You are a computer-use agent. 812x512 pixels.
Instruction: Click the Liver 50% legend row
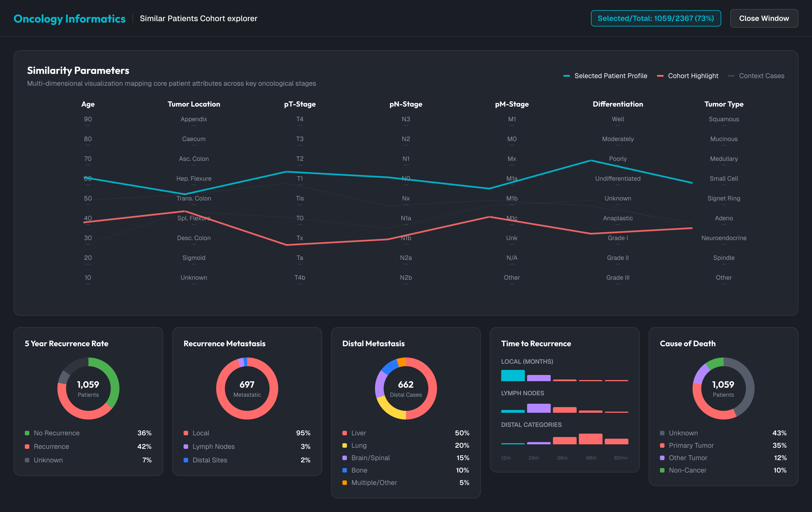pyautogui.click(x=406, y=433)
